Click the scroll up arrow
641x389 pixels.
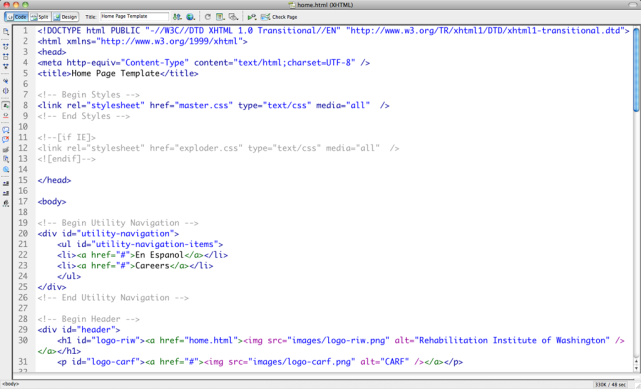(637, 361)
